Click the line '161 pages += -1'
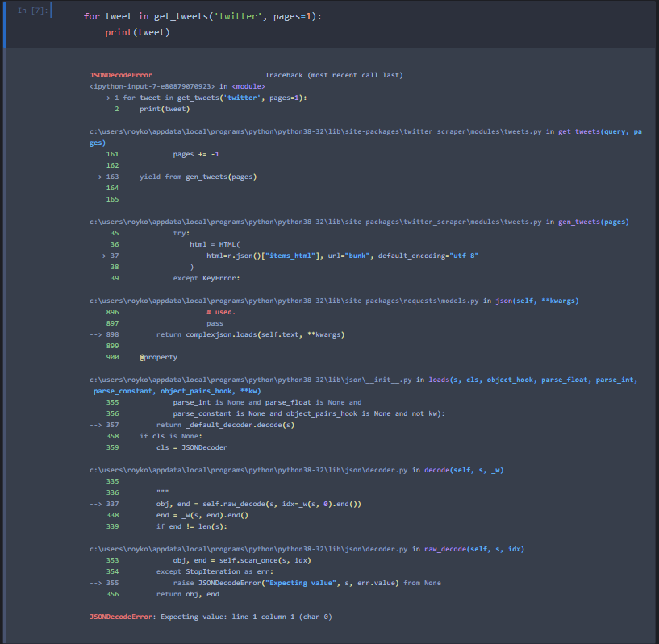The image size is (659, 644). [x=163, y=154]
